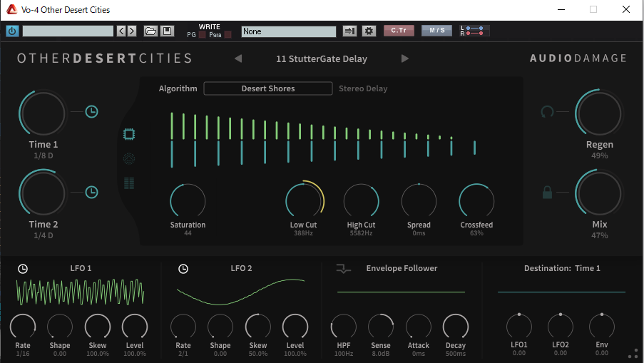Click the input routing arrow icon
The width and height of the screenshot is (644, 363).
[349, 31]
